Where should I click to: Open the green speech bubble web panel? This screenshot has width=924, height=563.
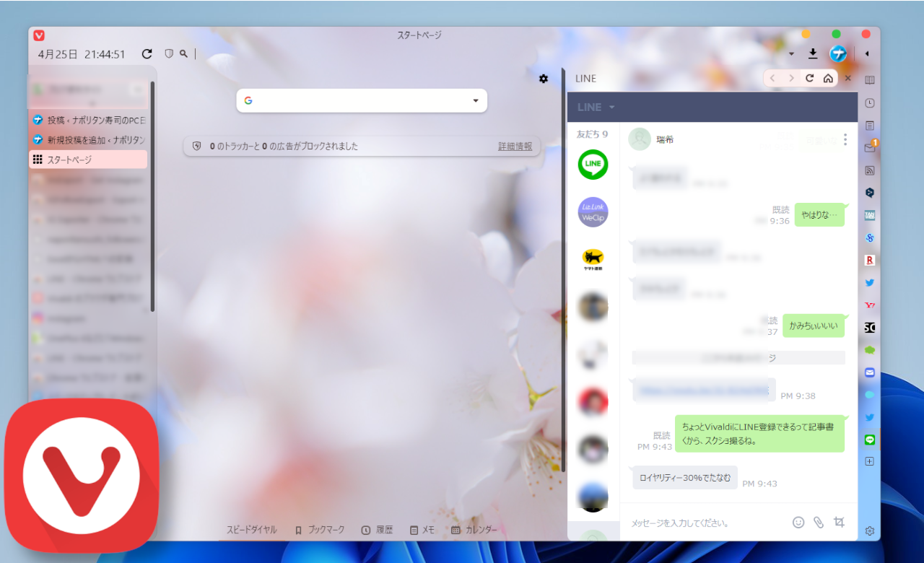point(870,350)
